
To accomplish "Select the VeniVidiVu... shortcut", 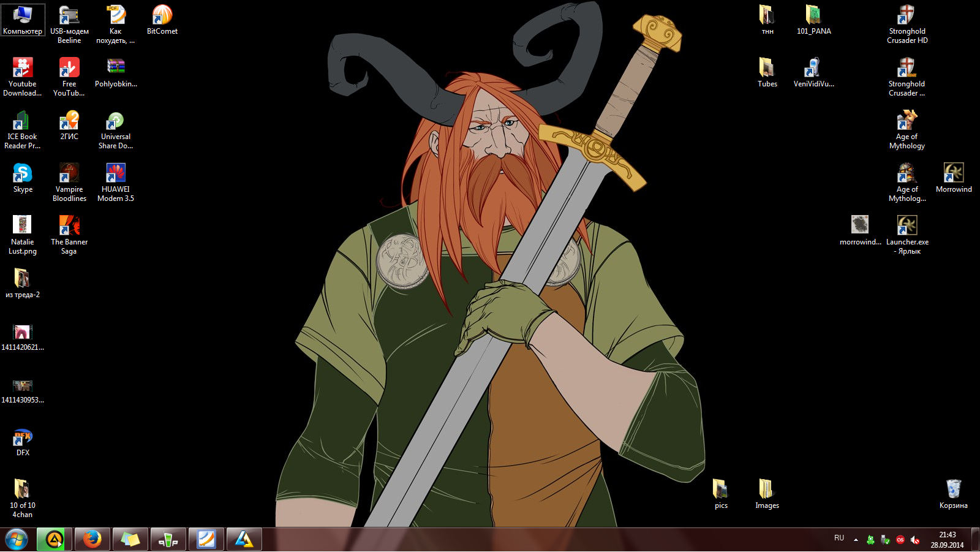I will tap(814, 72).
